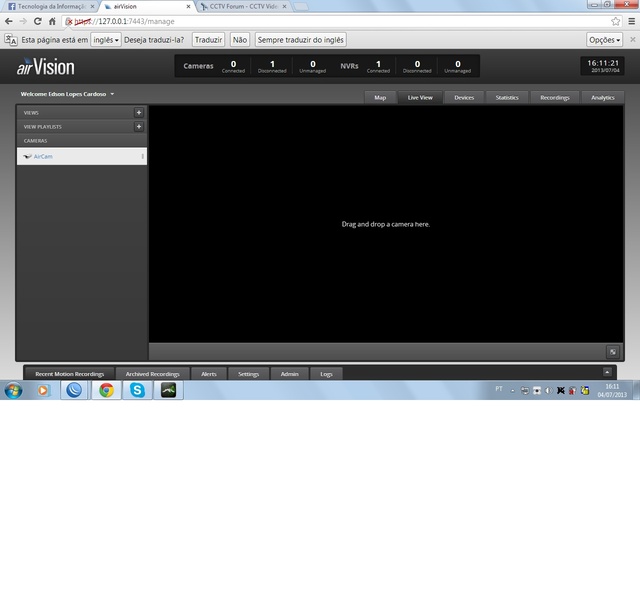Switch to the Live View tab

point(420,98)
